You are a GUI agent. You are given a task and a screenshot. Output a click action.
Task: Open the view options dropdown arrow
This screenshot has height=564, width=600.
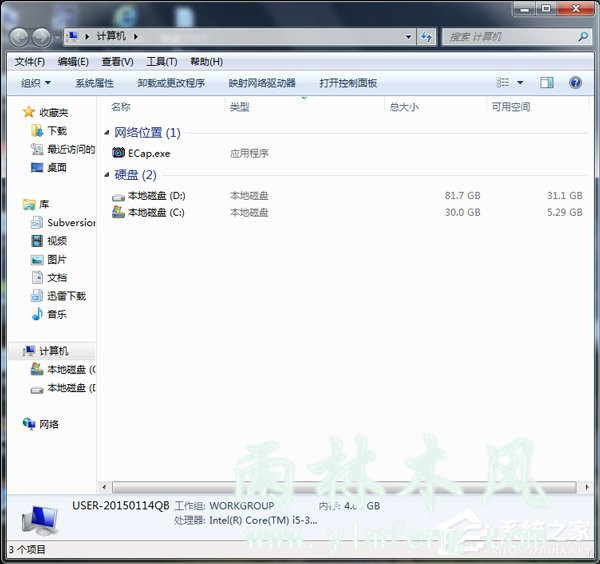520,82
